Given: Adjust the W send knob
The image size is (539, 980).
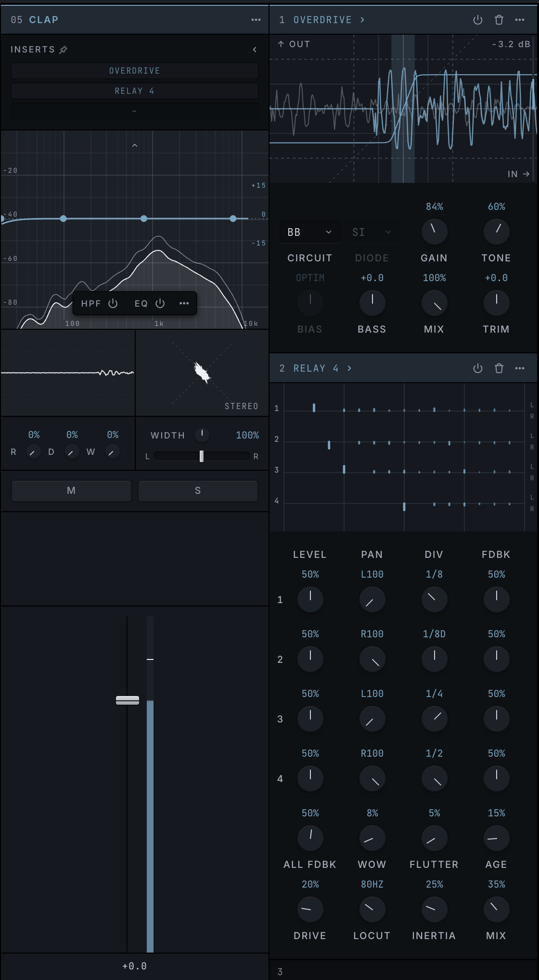Looking at the screenshot, I should [112, 452].
